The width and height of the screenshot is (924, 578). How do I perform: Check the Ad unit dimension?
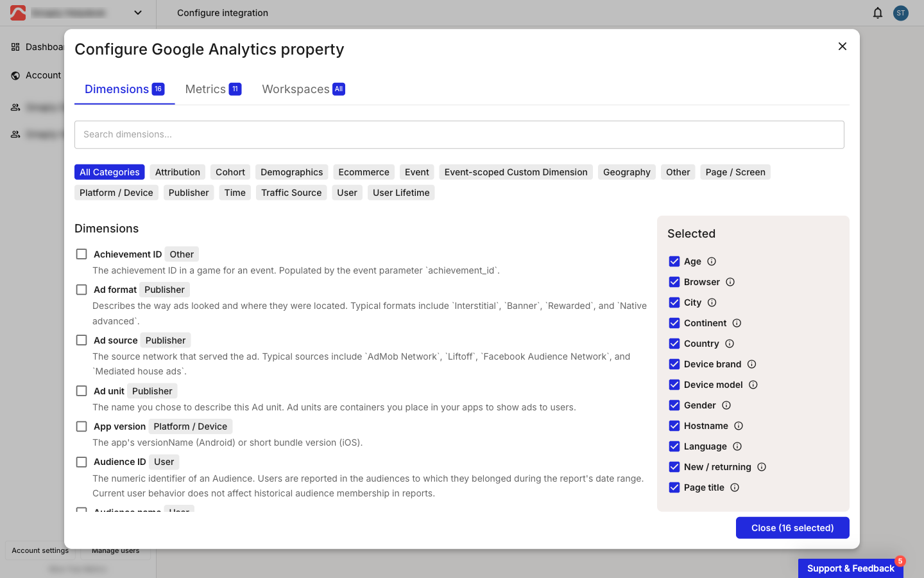click(81, 391)
